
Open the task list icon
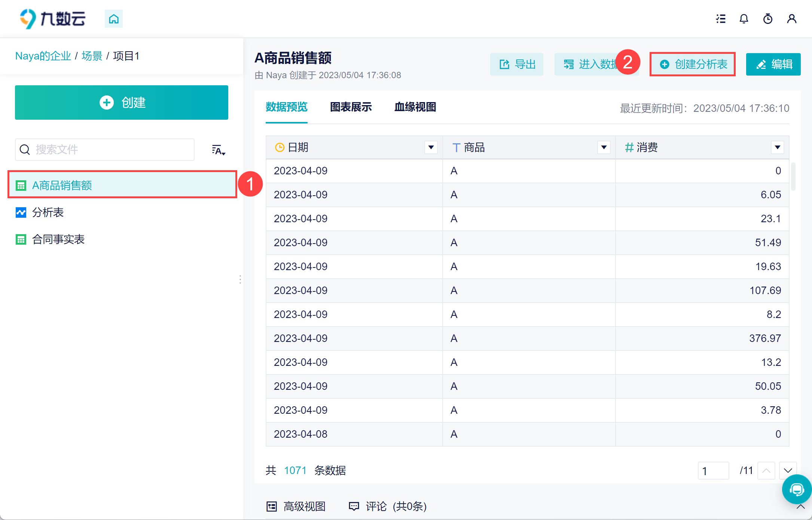721,19
